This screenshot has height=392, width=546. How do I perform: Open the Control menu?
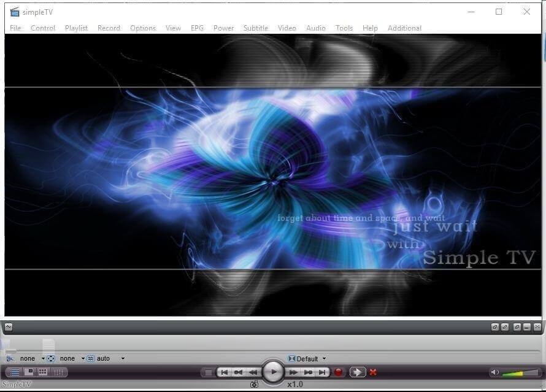click(43, 28)
